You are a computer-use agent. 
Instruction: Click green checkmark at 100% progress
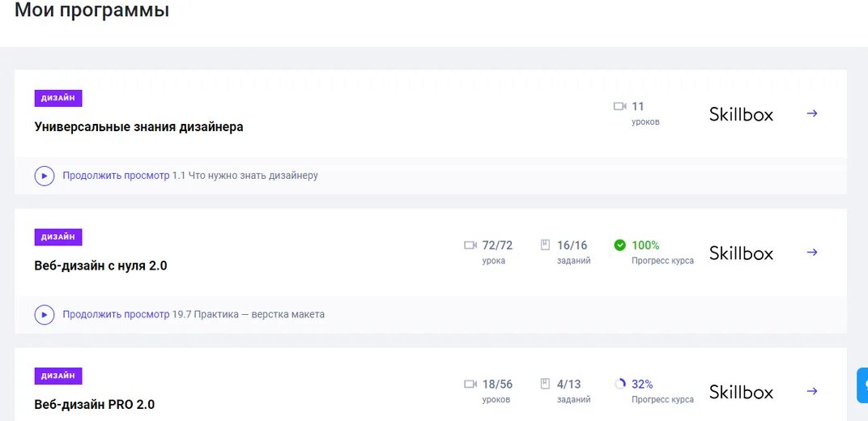[620, 245]
